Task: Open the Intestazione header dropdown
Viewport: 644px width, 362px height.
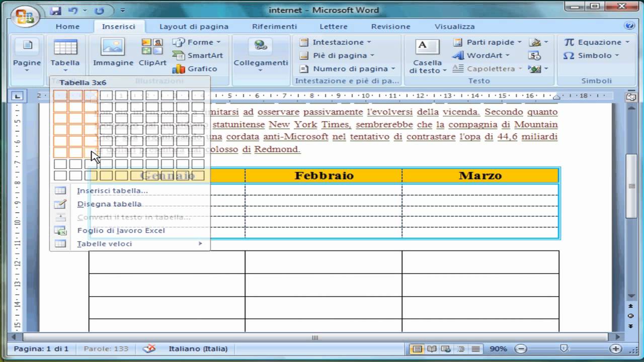Action: point(335,42)
